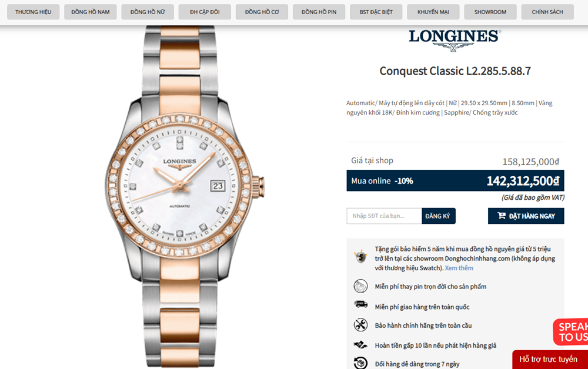The image size is (588, 369).
Task: Click the Speak To Us badge
Action: [x=571, y=332]
